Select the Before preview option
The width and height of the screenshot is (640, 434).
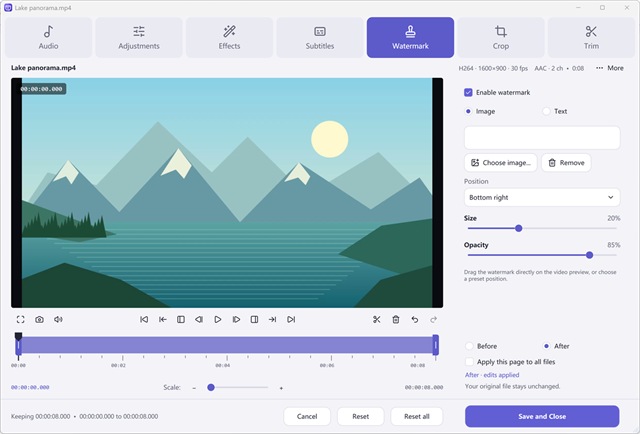[469, 346]
